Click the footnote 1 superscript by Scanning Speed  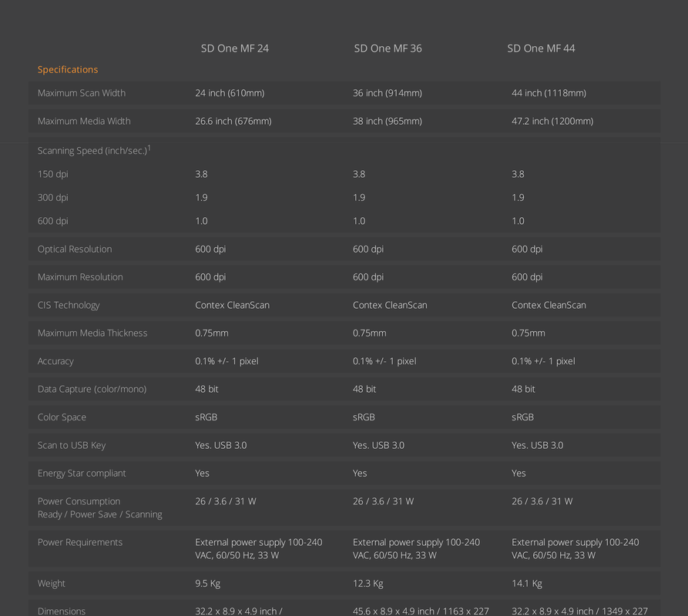coord(149,148)
